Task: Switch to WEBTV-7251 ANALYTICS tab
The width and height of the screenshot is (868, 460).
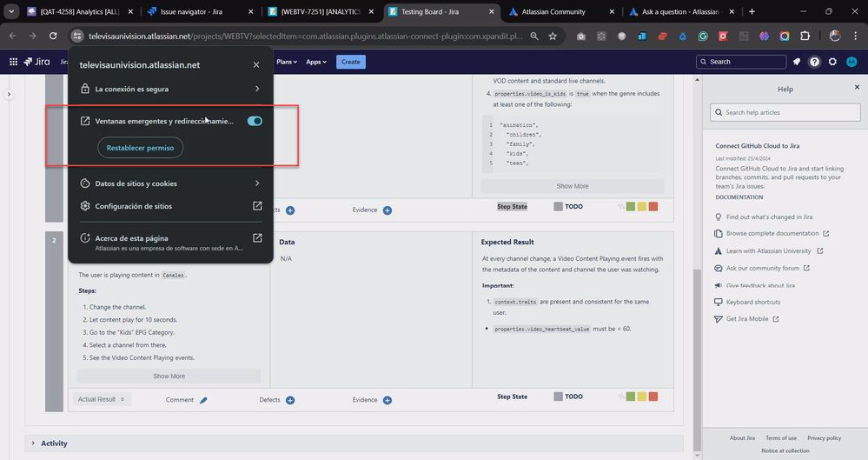Action: [x=315, y=11]
